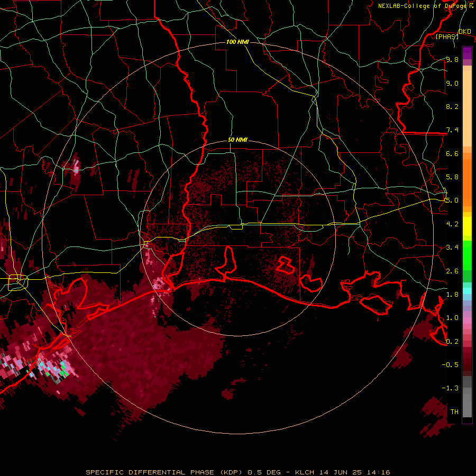The height and width of the screenshot is (476, 476).
Task: Click the 5.8 value on the KDP scale
Action: click(x=452, y=177)
